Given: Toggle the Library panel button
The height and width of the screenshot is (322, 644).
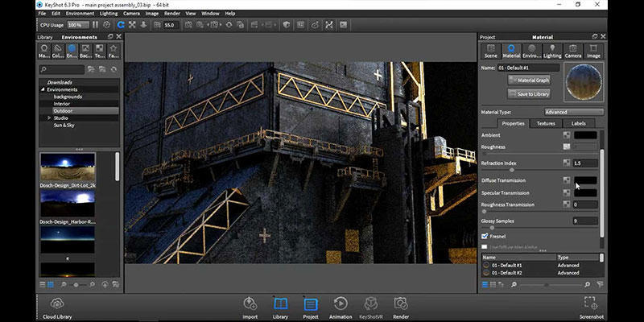Looking at the screenshot, I should click(280, 305).
